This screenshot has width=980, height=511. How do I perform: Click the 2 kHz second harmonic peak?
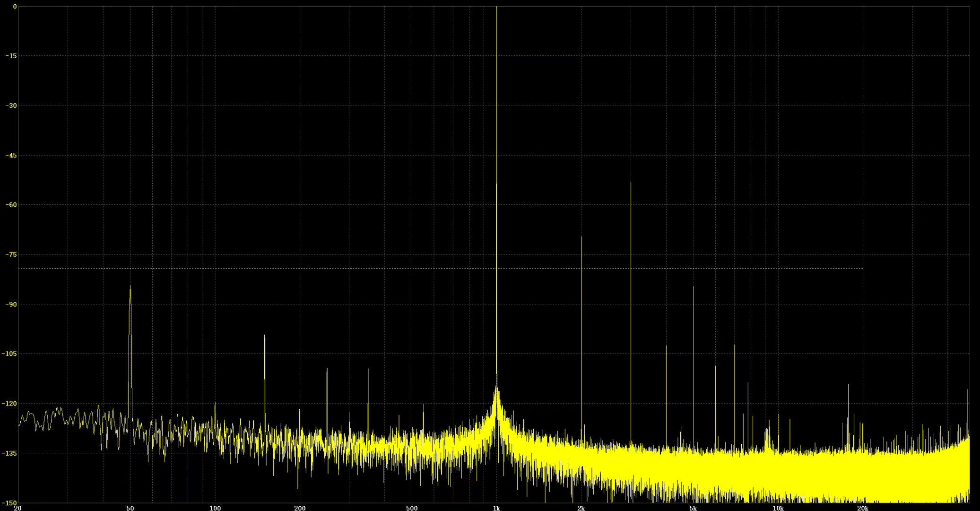[581, 338]
